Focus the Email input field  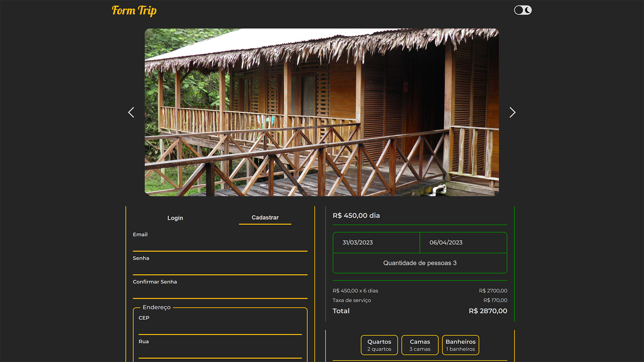(220, 245)
